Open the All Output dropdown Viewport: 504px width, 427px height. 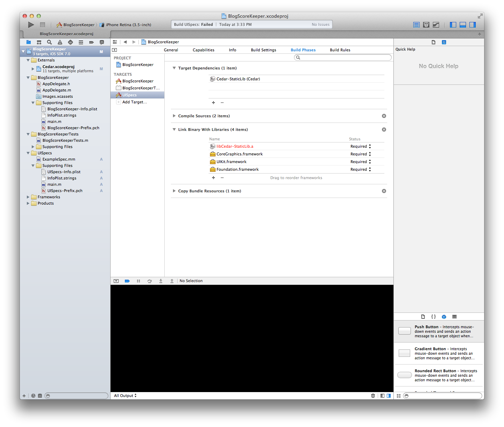tap(125, 396)
